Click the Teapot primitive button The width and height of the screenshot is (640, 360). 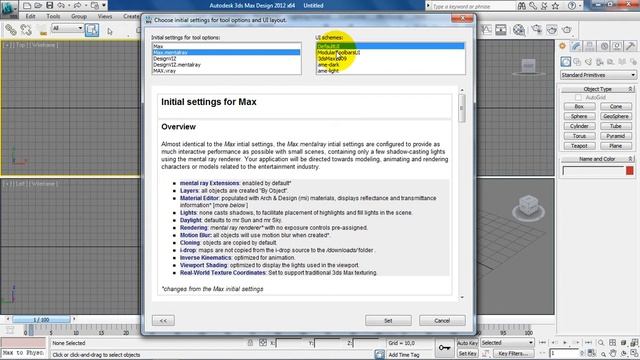579,146
